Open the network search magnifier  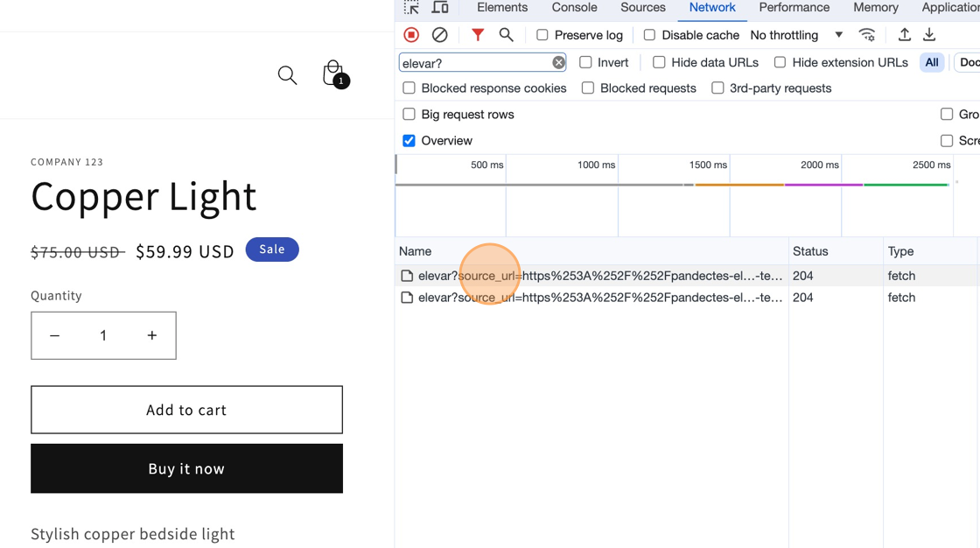[507, 35]
